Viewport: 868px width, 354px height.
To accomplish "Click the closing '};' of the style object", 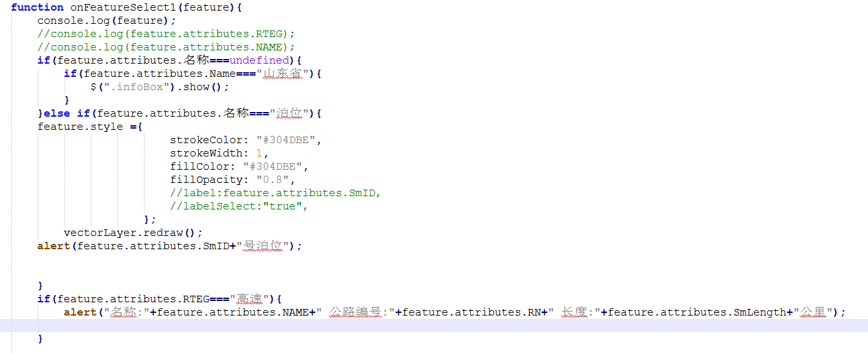I will (150, 219).
